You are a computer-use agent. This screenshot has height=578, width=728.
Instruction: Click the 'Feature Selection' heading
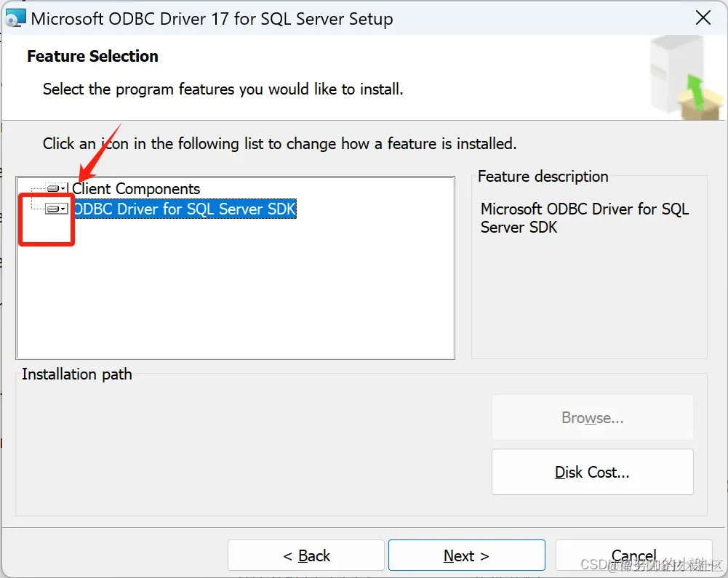click(x=92, y=56)
